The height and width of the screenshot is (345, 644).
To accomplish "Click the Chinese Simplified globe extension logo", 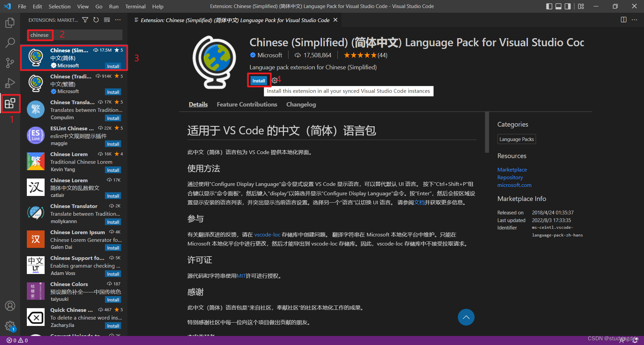I will pos(214,62).
